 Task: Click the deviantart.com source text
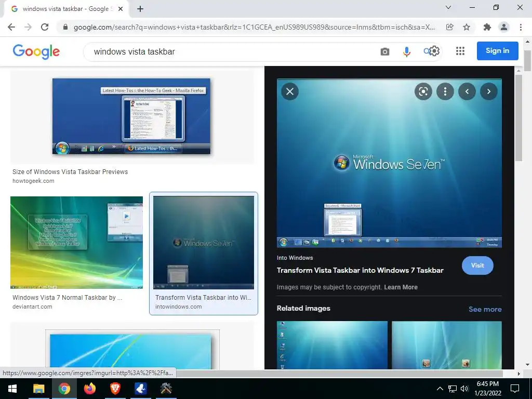(32, 307)
